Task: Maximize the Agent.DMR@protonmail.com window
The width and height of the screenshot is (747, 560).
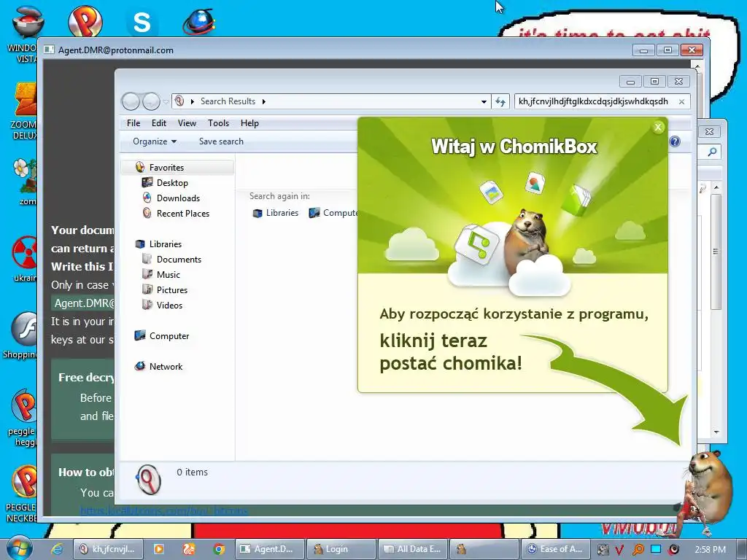Action: (667, 50)
